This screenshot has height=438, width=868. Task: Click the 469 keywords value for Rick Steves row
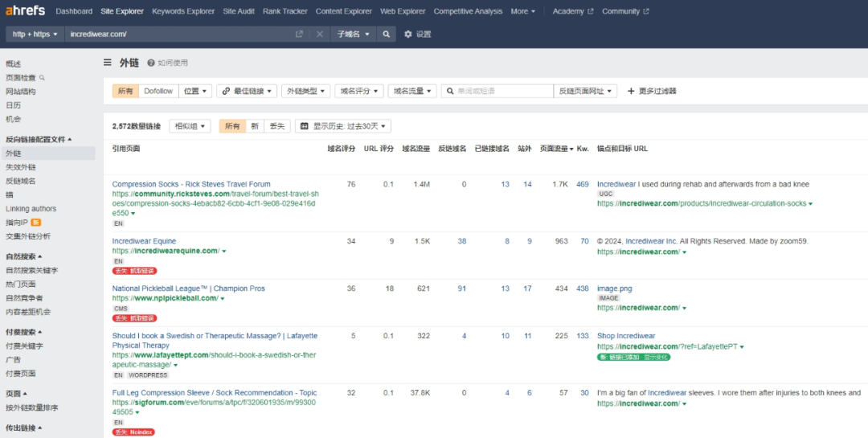[583, 184]
